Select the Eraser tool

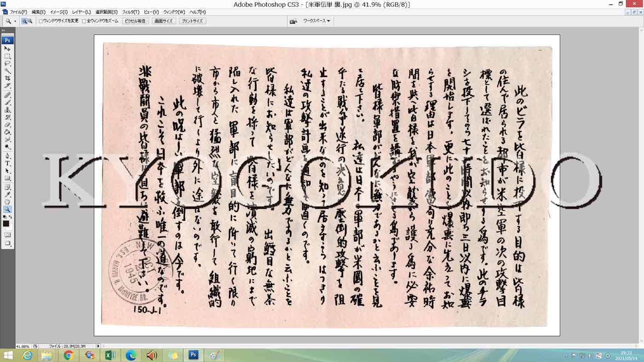(7, 124)
